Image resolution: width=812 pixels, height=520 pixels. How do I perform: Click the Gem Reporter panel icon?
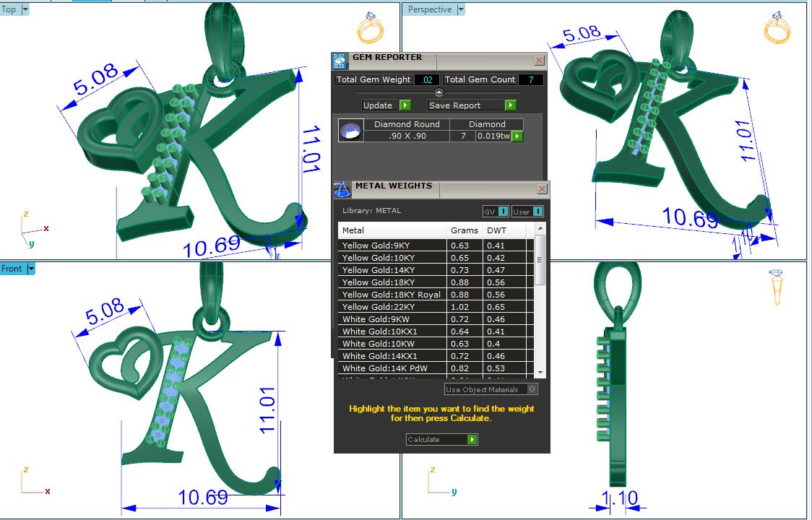click(340, 61)
